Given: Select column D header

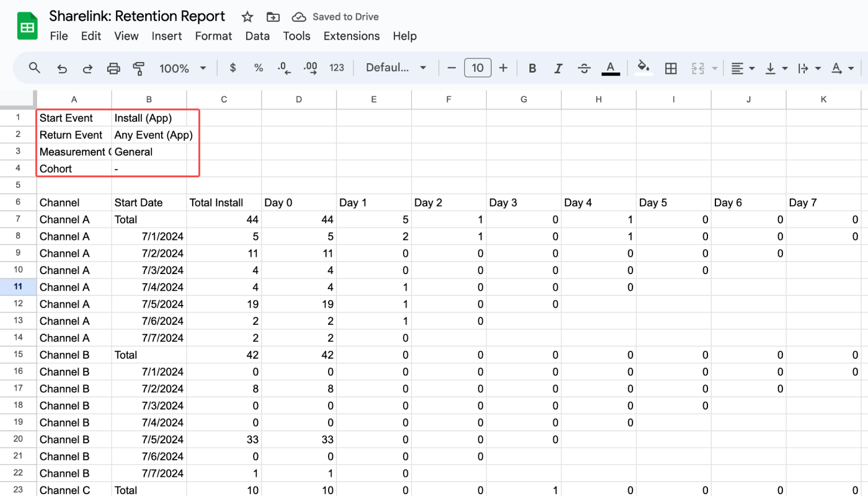Looking at the screenshot, I should click(299, 99).
